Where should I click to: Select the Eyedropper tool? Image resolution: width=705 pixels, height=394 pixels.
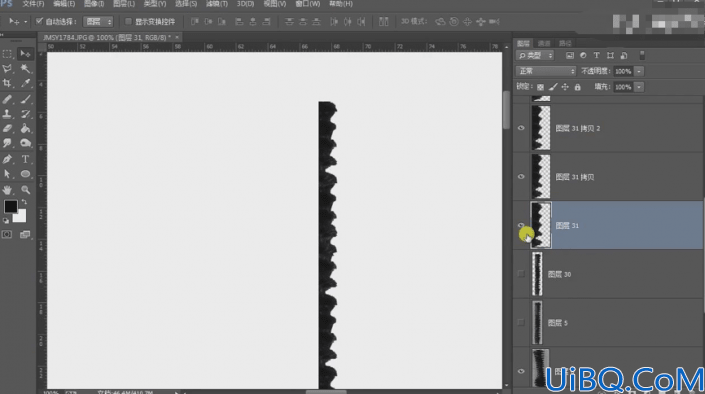click(25, 83)
